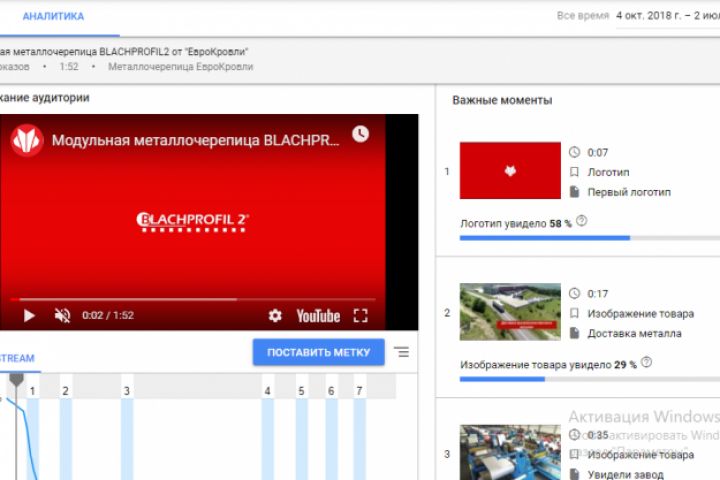Click the Watch later clock icon
This screenshot has width=720, height=480.
(x=360, y=134)
